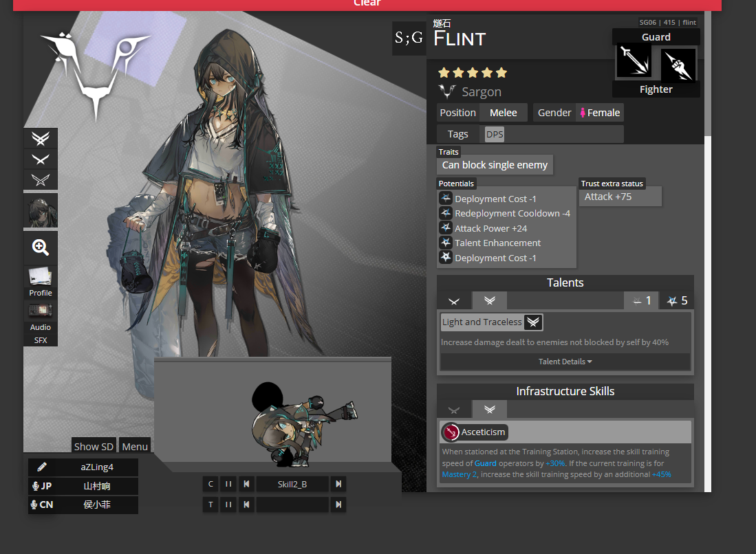The height and width of the screenshot is (554, 756).
Task: Click the first potential icon, Deployment Cost -1
Action: click(x=446, y=198)
